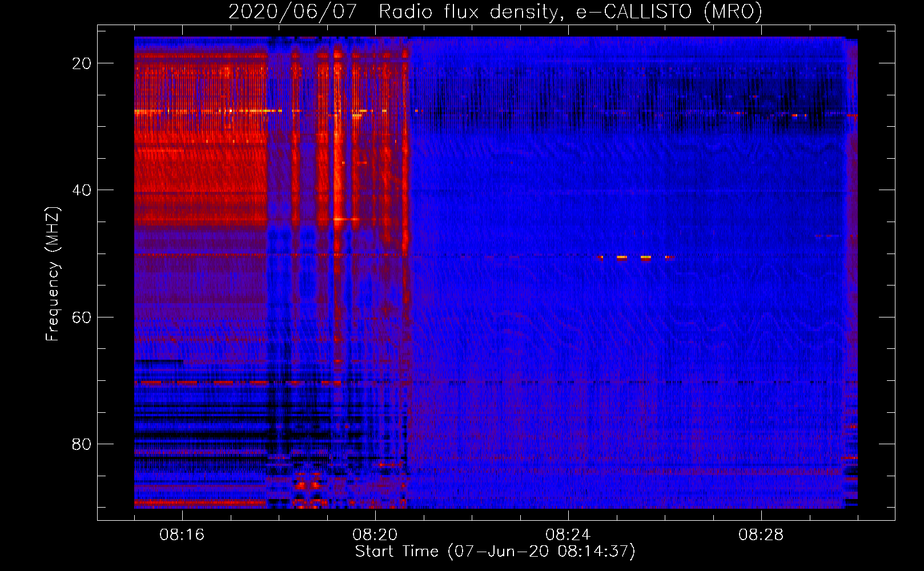The width and height of the screenshot is (924, 571).
Task: Click the time tick label '08:16'
Action: [x=182, y=535]
